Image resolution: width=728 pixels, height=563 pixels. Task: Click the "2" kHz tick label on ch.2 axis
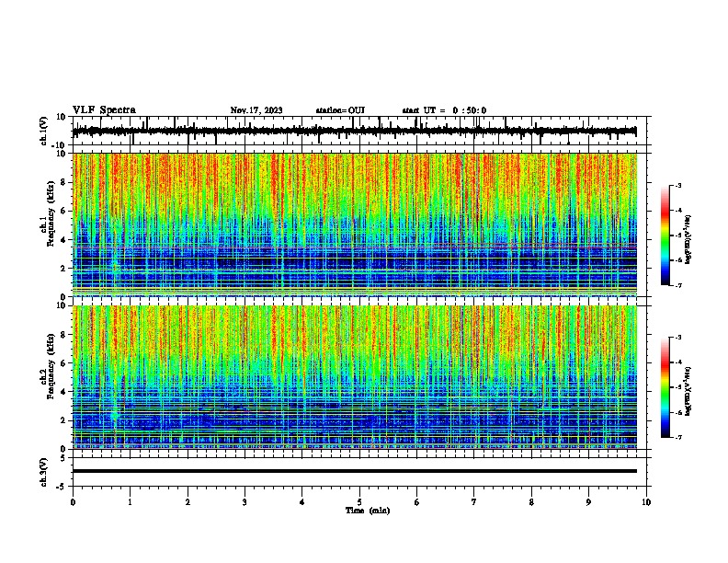63,420
